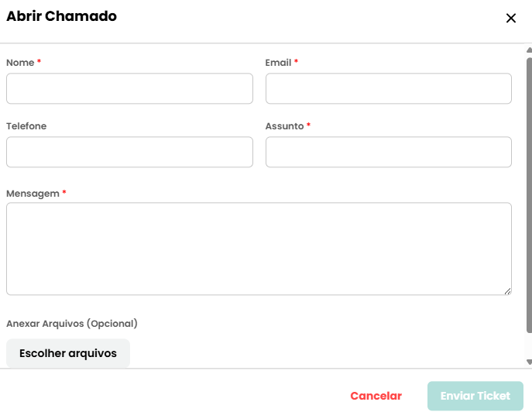Click the scrollbar down arrow

click(x=529, y=362)
